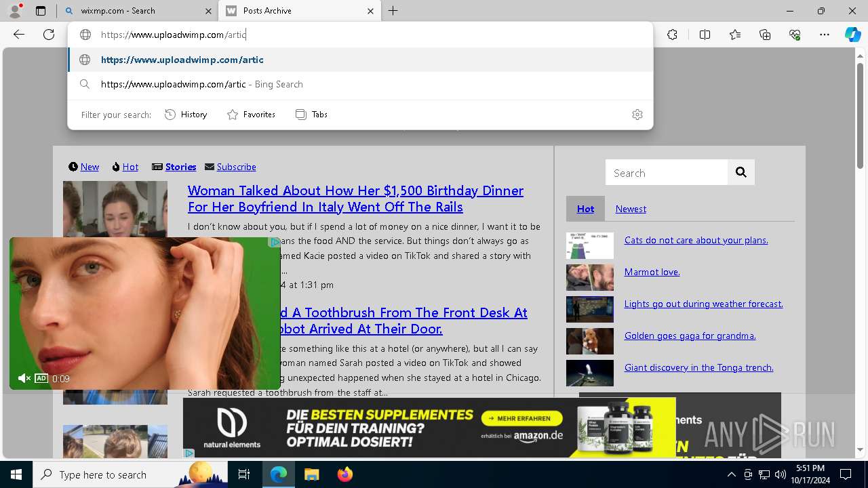Open the 'Marmot love' link
The height and width of the screenshot is (488, 868).
[652, 272]
